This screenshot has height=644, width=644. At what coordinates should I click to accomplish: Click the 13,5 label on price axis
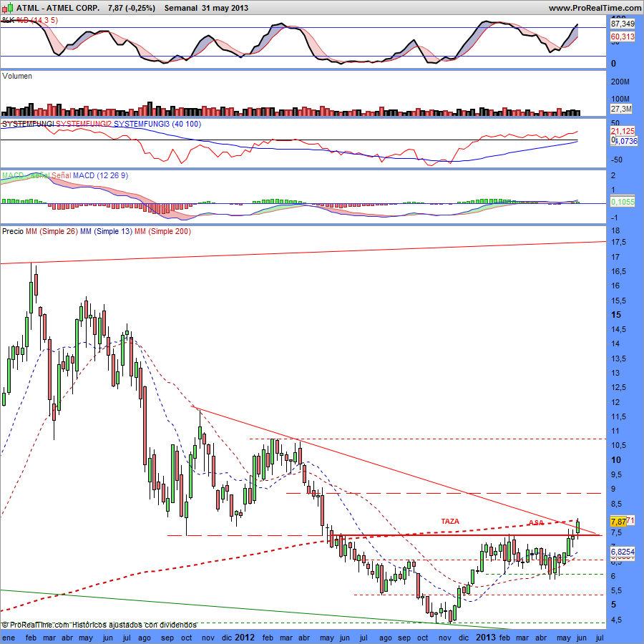[x=618, y=358]
